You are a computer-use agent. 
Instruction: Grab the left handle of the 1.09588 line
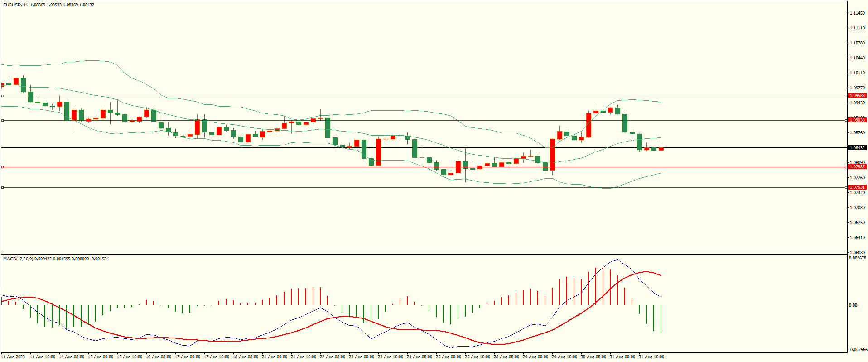pyautogui.click(x=2, y=96)
